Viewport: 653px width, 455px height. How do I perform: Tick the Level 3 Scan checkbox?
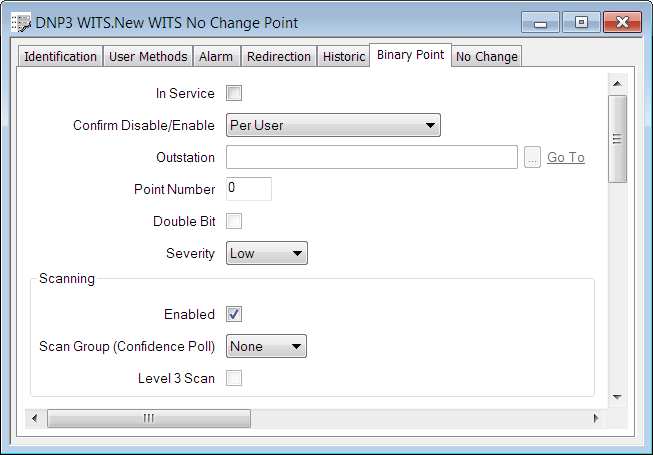coord(235,378)
